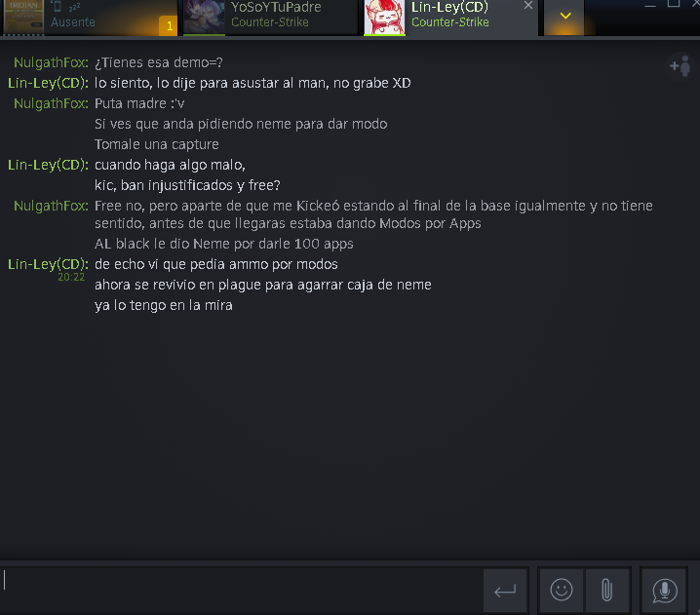Click Lin-Ley(CD) name beside 'lo siento' message
700x615 pixels.
point(48,83)
